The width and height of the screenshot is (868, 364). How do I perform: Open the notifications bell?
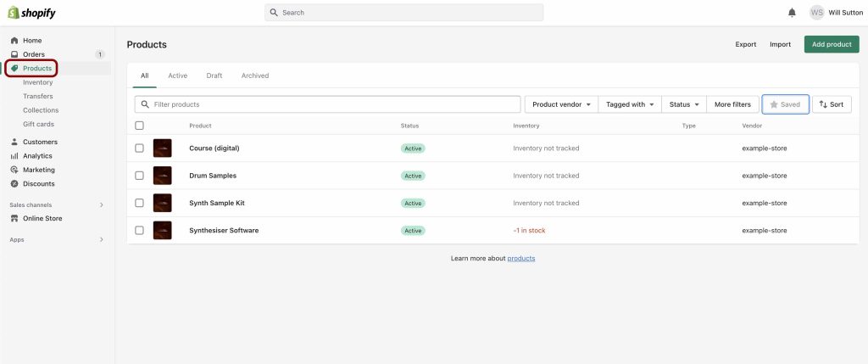pyautogui.click(x=792, y=13)
